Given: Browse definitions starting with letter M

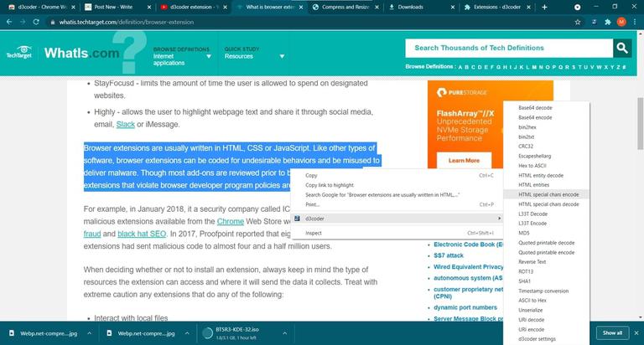Looking at the screenshot, I should (534, 67).
